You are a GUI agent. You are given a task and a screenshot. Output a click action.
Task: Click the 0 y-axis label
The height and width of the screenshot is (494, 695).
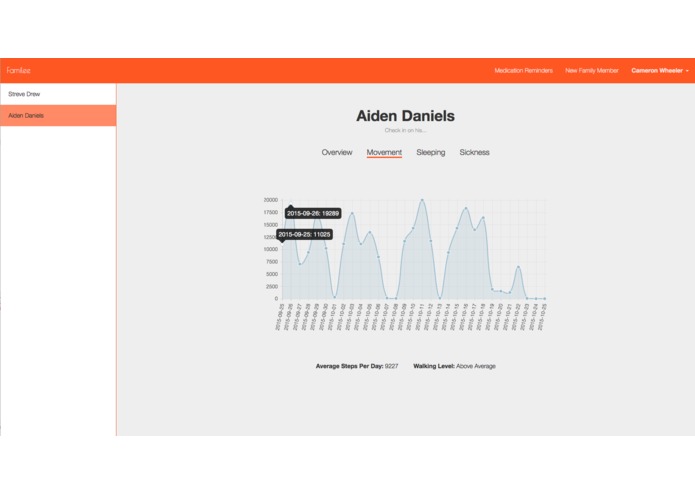click(x=277, y=299)
